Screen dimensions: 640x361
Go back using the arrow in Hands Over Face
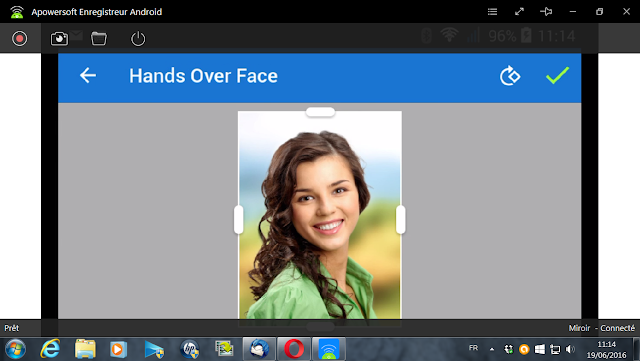(88, 76)
